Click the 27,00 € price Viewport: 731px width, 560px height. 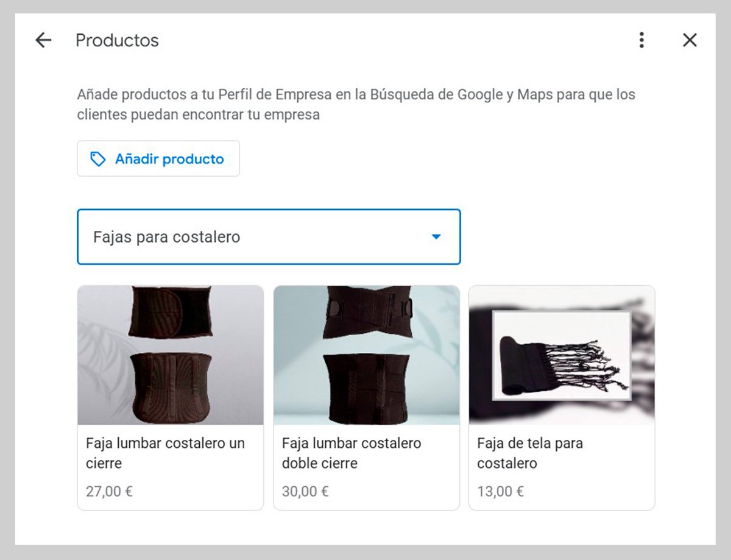pos(109,491)
